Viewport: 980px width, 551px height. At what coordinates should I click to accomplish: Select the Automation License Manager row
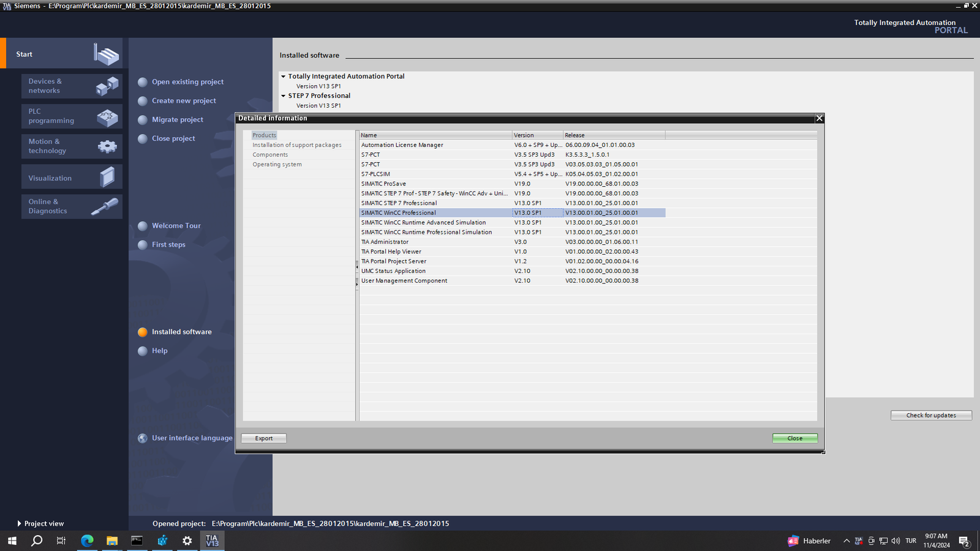pos(512,145)
